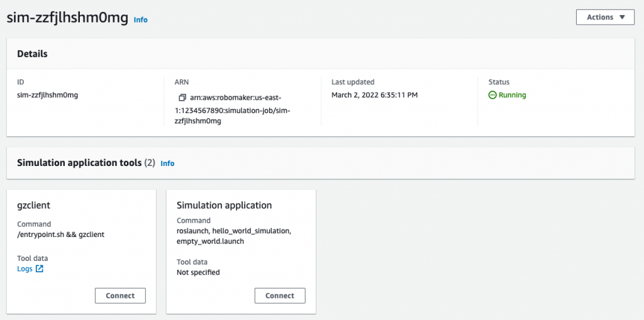Click the Running status text
The width and height of the screenshot is (644, 320).
512,95
